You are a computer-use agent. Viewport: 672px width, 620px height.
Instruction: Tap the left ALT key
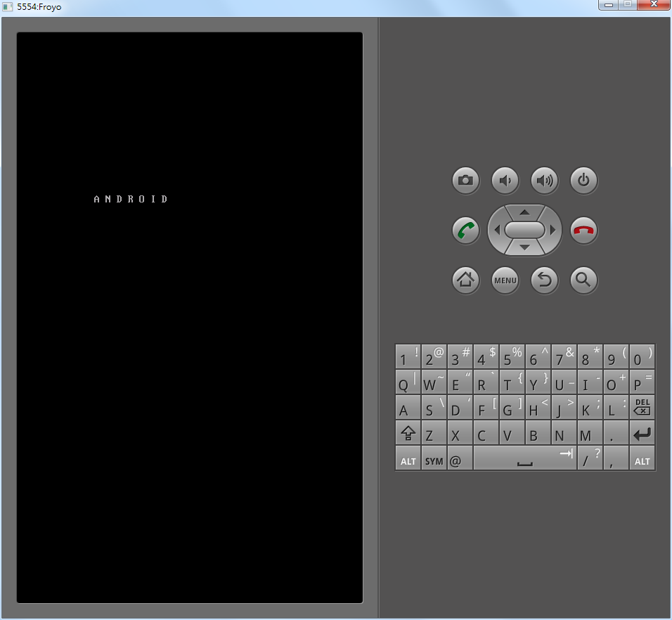point(408,458)
